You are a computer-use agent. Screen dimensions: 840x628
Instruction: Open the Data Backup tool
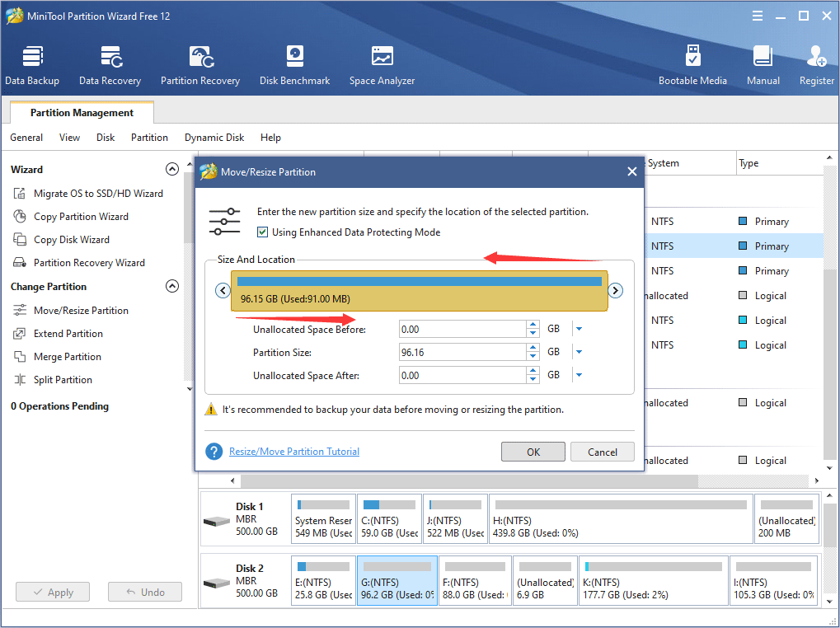[32, 65]
